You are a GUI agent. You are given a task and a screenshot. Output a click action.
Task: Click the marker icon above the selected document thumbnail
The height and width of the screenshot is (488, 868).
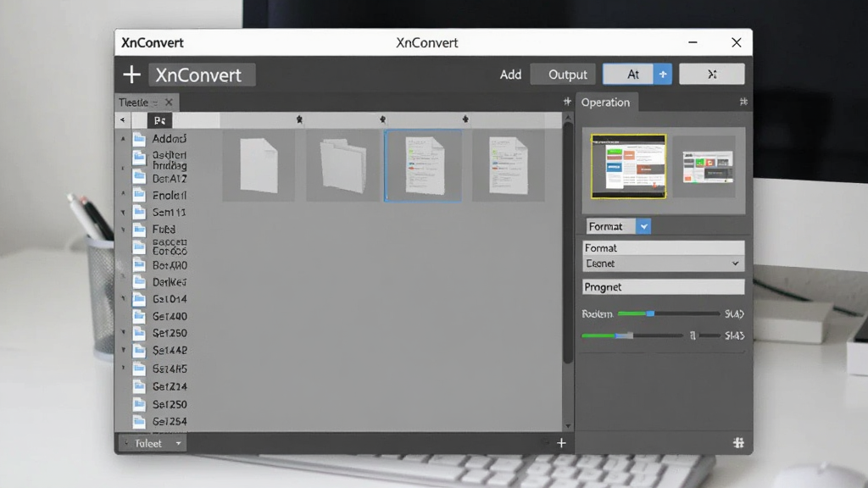tap(465, 119)
